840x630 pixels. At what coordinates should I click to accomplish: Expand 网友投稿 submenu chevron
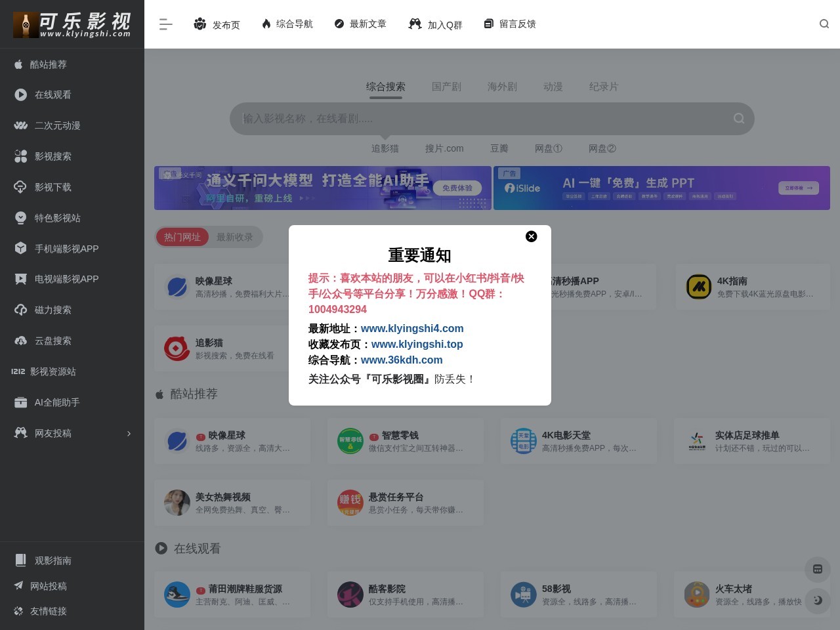pos(129,433)
